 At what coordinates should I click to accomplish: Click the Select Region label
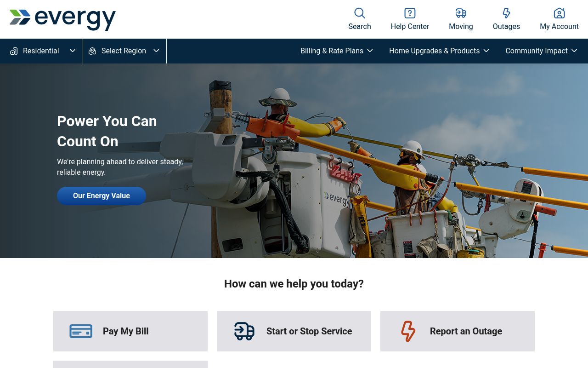click(124, 51)
